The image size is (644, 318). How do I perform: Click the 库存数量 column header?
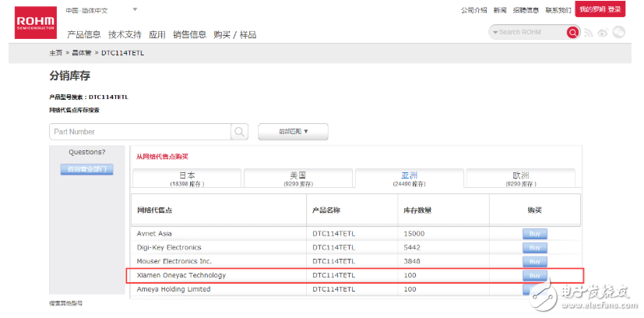417,210
